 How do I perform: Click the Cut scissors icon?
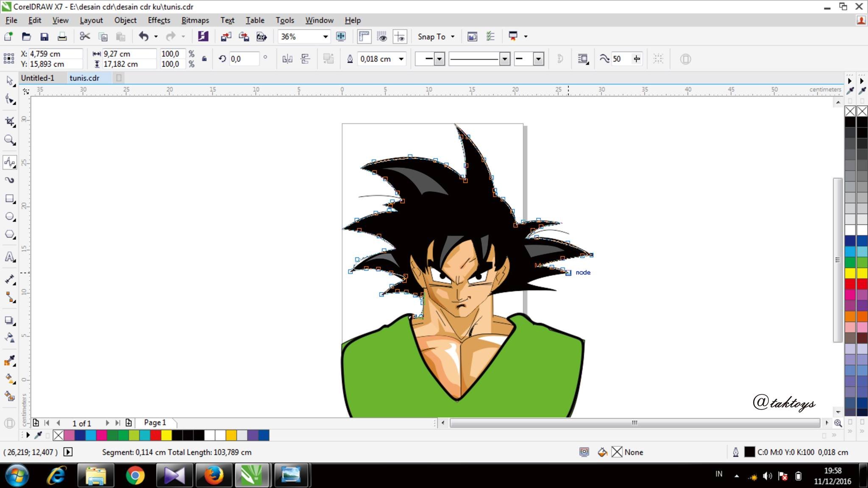[x=85, y=36]
